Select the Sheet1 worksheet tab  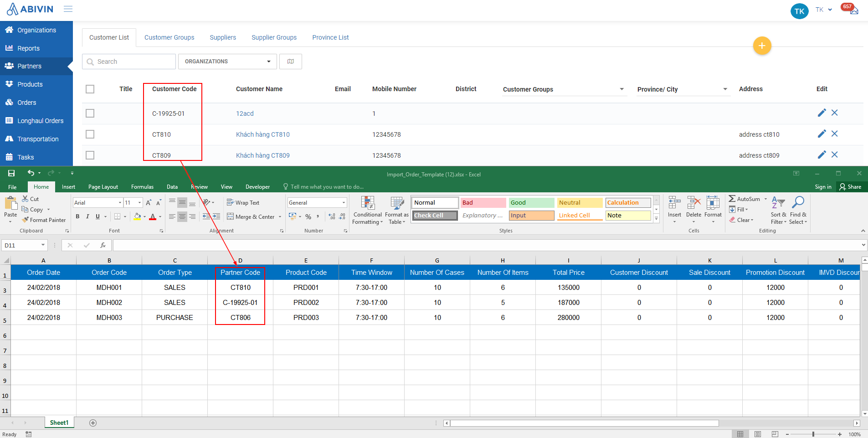59,423
